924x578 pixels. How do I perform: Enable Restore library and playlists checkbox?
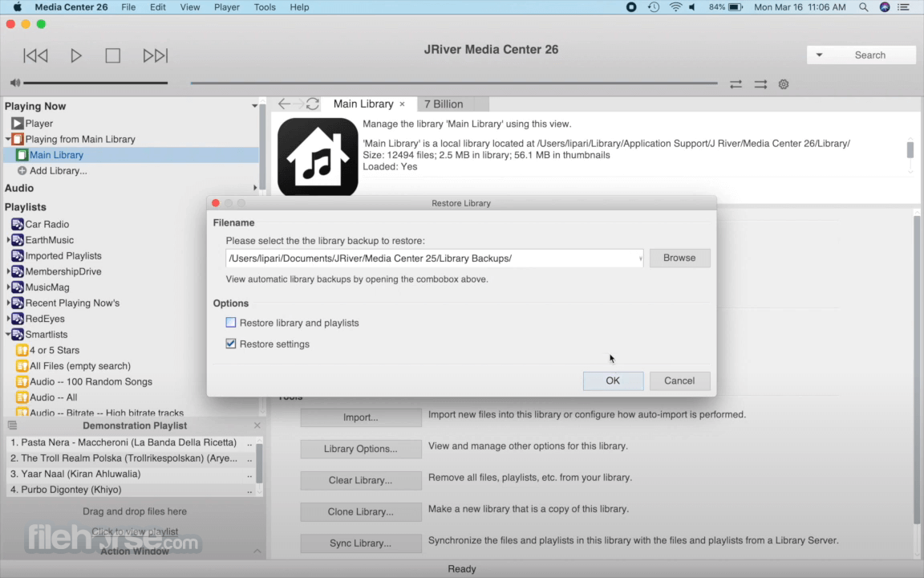(x=230, y=323)
